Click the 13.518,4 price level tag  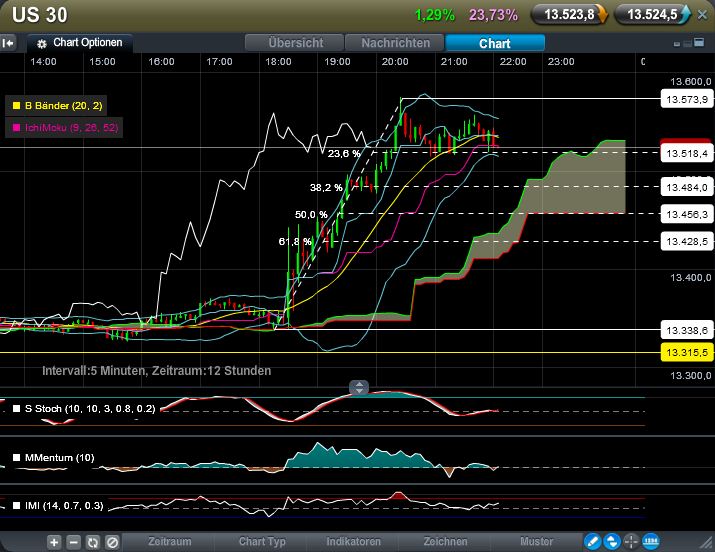687,153
